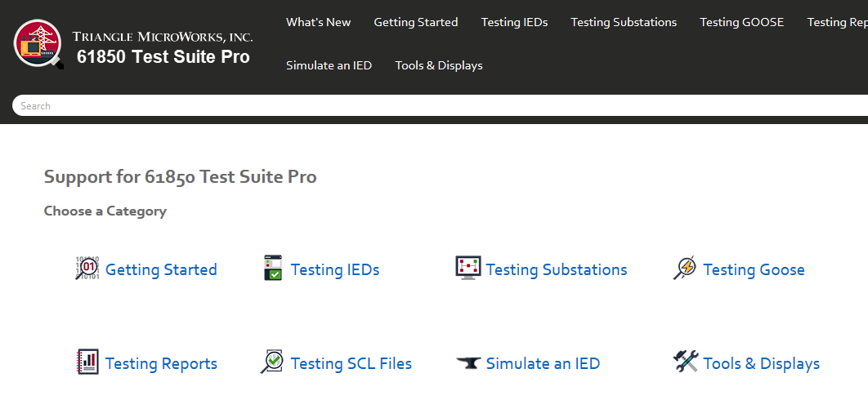Click the Simulate an IED anvil icon
Viewport: 868px width, 400px height.
pyautogui.click(x=468, y=363)
